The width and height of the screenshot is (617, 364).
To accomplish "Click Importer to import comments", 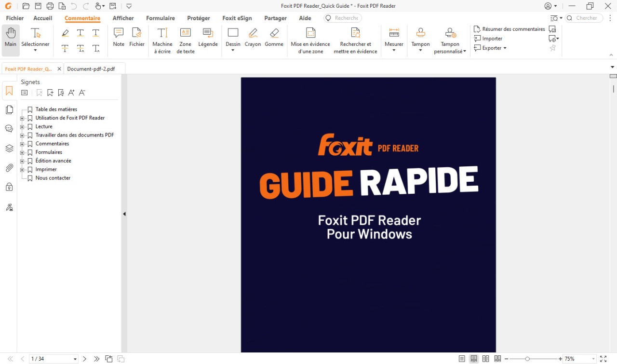I will pyautogui.click(x=488, y=38).
